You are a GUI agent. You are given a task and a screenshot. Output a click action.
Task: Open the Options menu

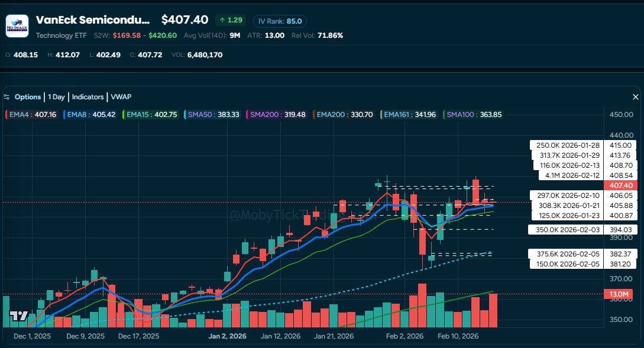(x=28, y=96)
